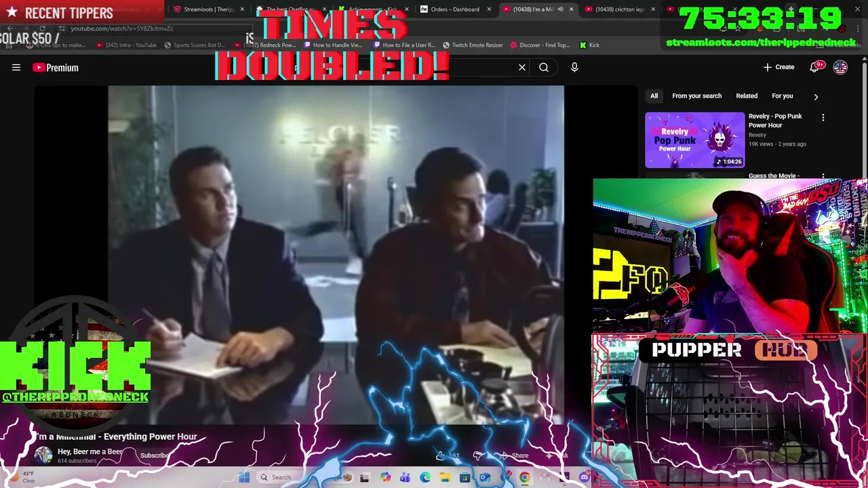
Task: Close the Streamloots tab
Action: (242, 9)
